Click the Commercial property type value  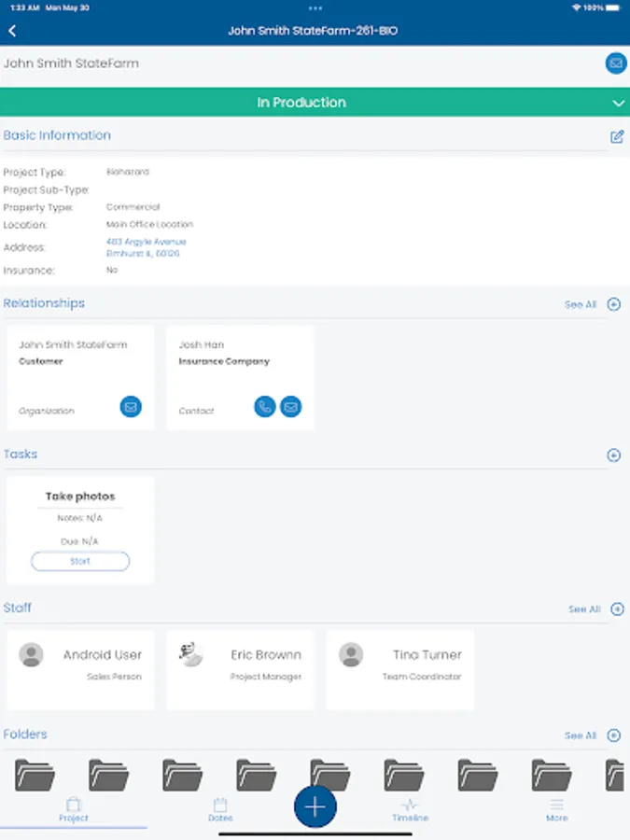coord(133,207)
